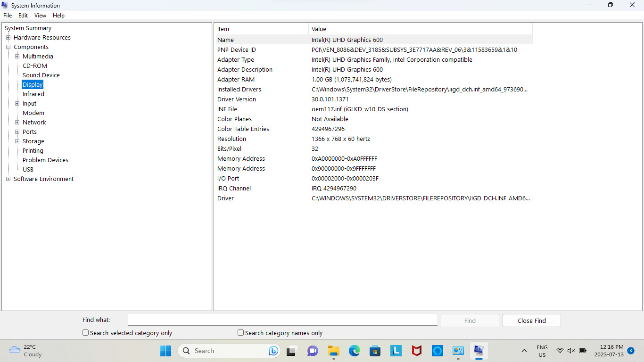The width and height of the screenshot is (644, 362).
Task: Click the Bing icon in taskbar search
Action: (x=273, y=351)
